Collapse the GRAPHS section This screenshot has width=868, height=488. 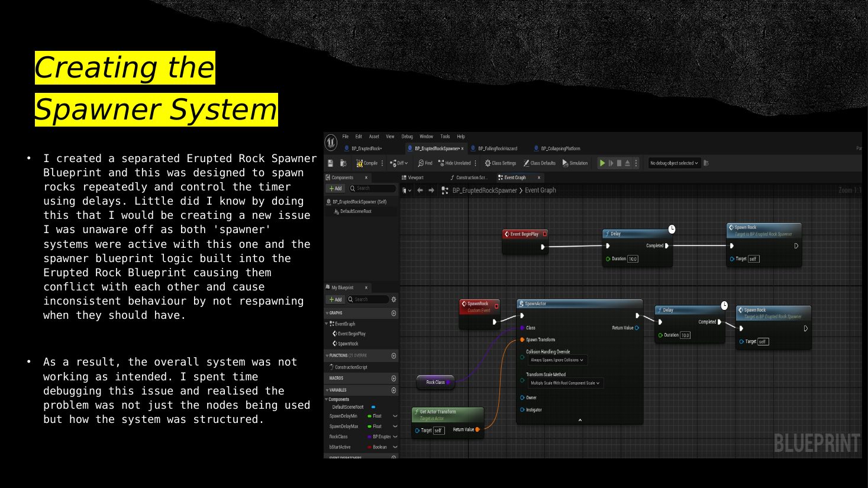point(327,313)
